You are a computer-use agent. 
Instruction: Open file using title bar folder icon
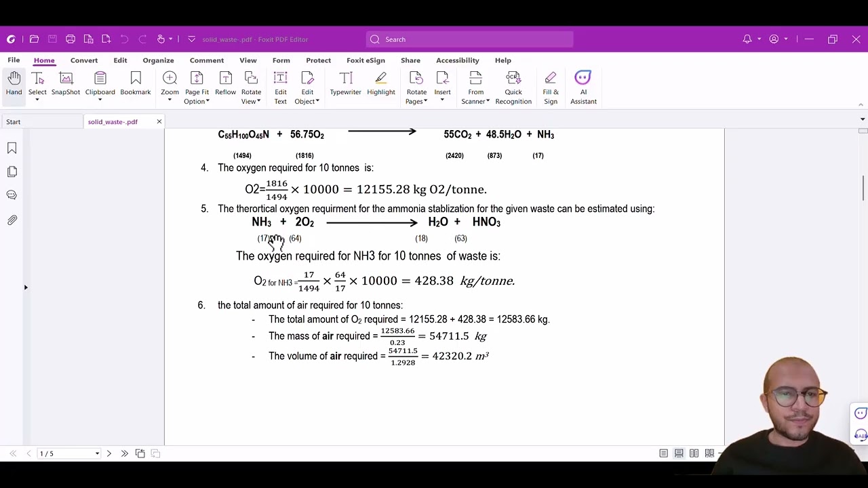coord(34,39)
